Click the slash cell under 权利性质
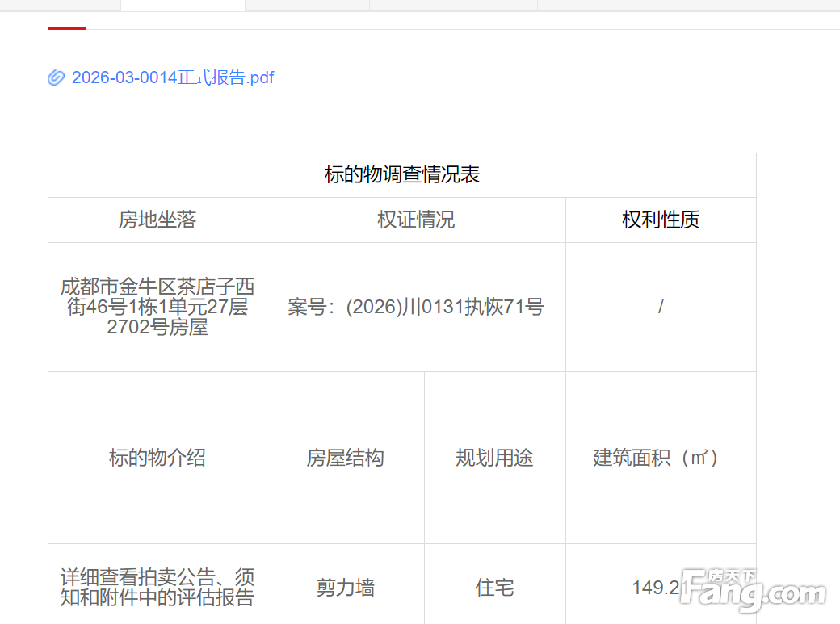 click(x=660, y=307)
